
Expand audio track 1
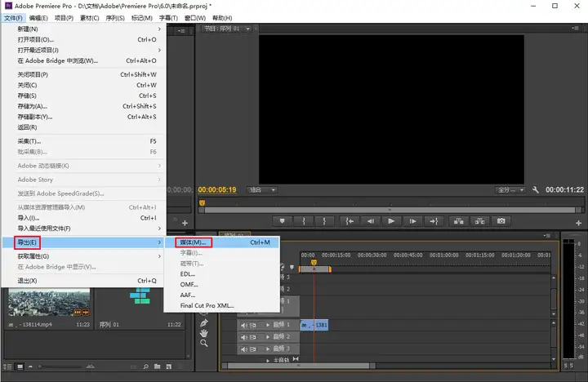268,325
